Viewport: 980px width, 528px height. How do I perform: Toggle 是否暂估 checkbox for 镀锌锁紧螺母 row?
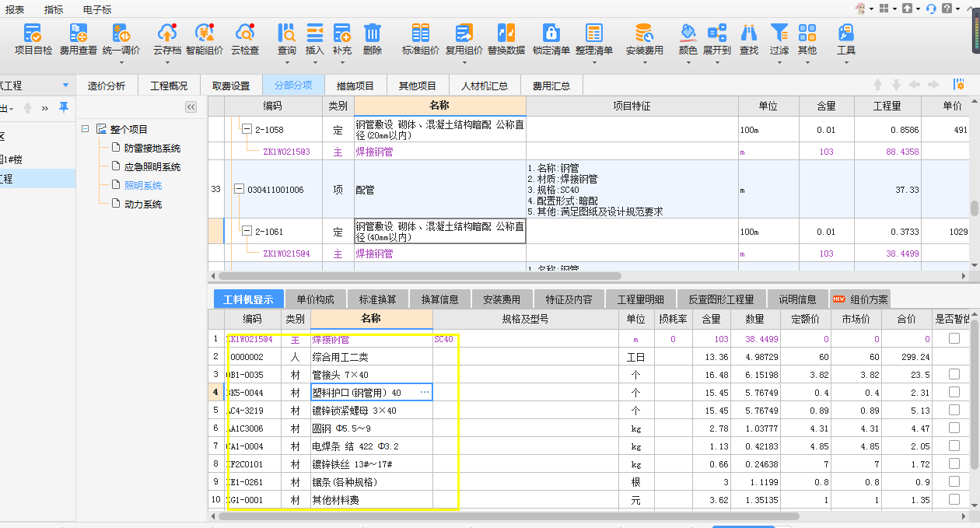click(x=954, y=410)
